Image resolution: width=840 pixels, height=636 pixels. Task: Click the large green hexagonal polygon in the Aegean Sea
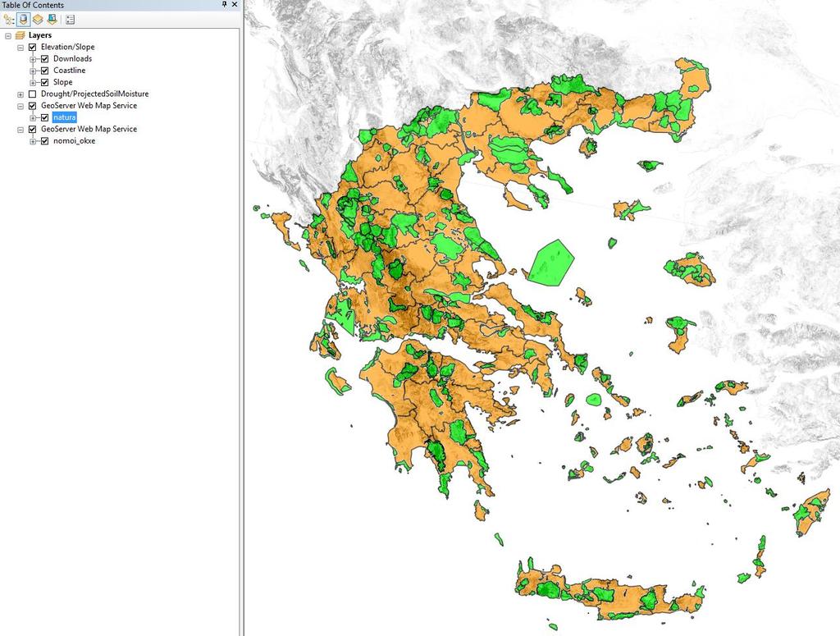550,262
